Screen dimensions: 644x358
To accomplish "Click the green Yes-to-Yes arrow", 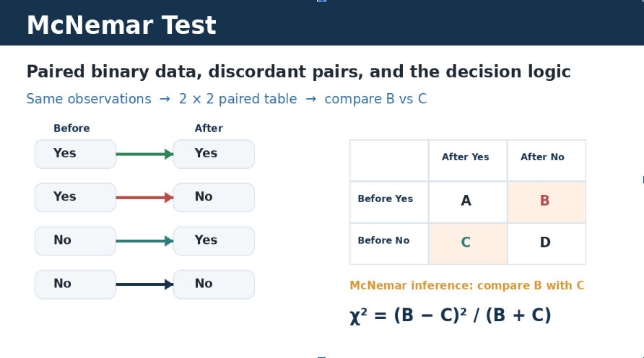I will (x=144, y=154).
